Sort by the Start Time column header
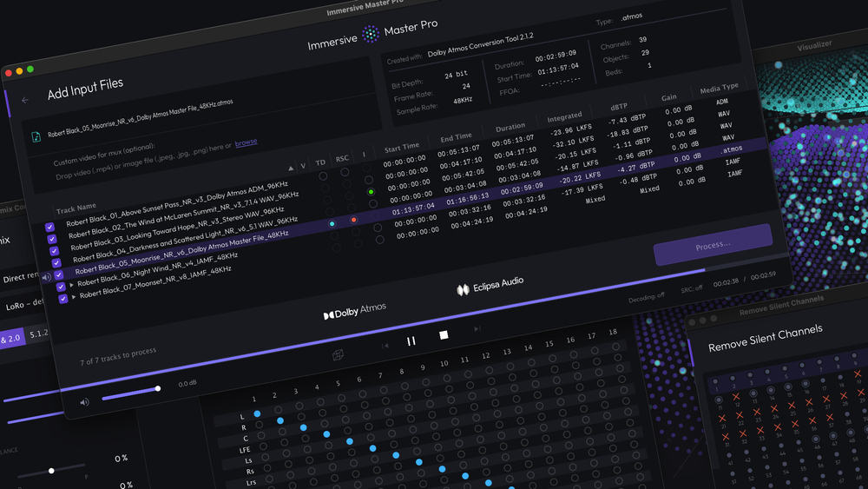The width and height of the screenshot is (868, 489). [x=402, y=148]
